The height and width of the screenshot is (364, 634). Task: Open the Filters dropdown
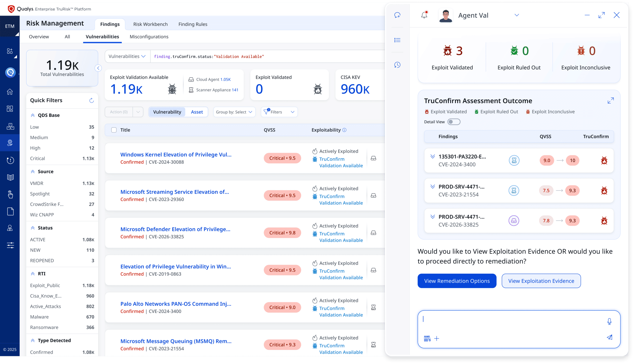tap(279, 112)
